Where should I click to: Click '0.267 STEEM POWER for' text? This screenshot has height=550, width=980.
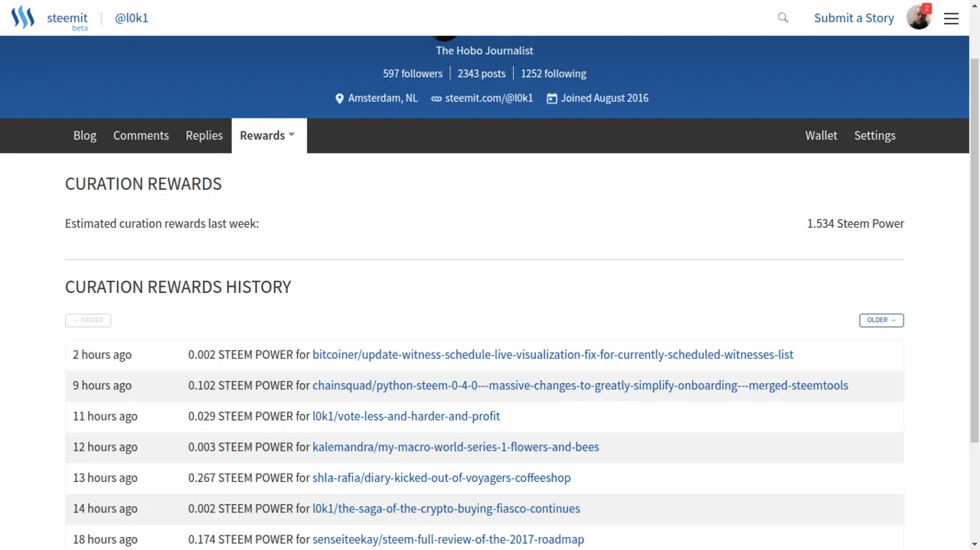[249, 477]
